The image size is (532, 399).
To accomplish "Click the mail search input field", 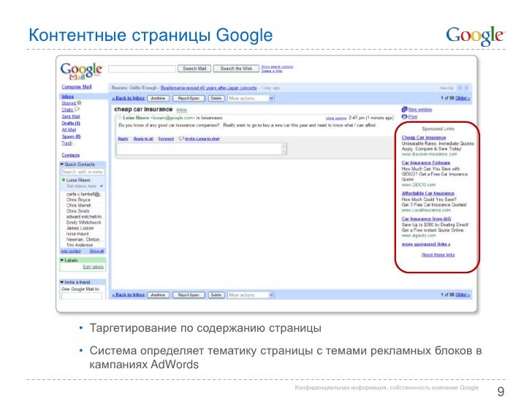I will coord(142,69).
